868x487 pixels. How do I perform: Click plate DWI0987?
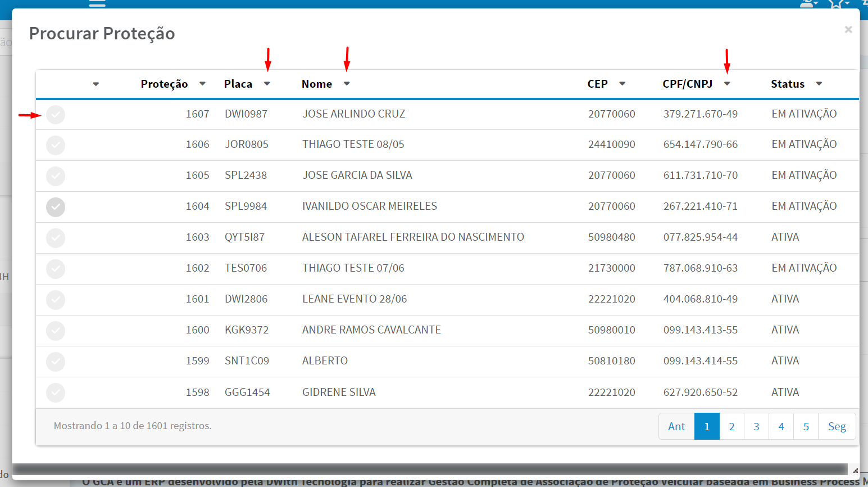246,114
